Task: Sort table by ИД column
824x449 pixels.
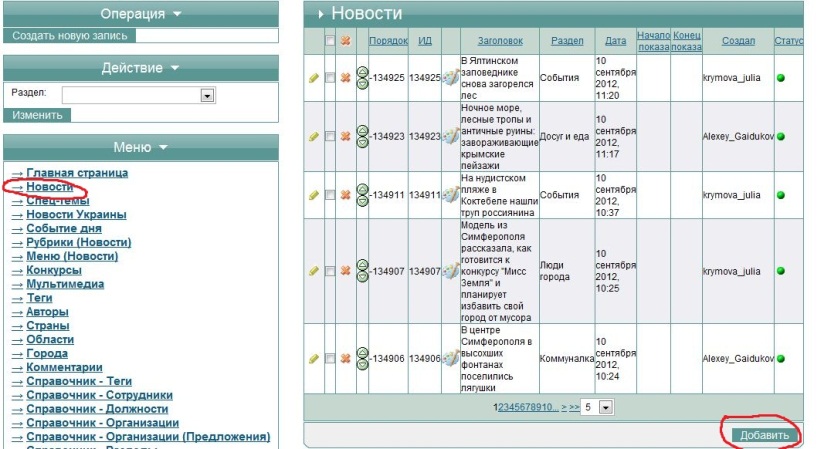Action: pos(425,40)
